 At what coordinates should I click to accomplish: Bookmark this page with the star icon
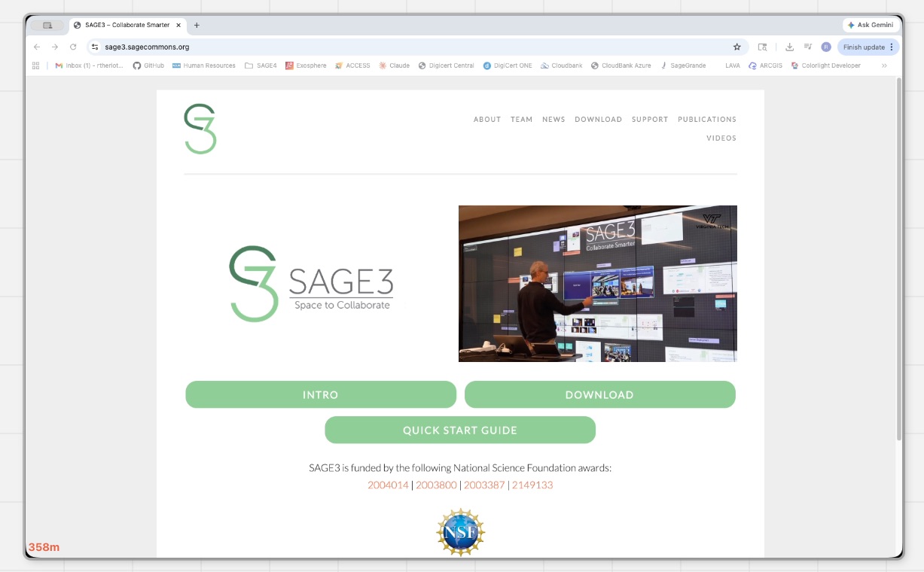[737, 47]
